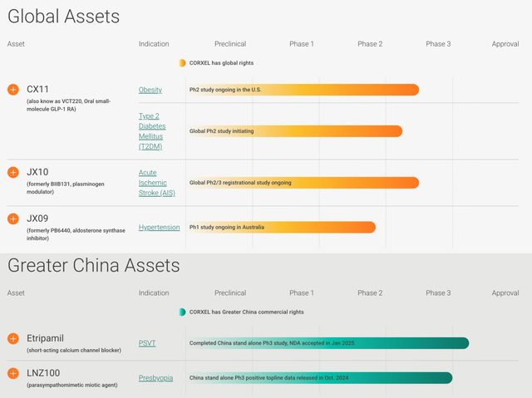532x398 pixels.
Task: Select the JX10 Ph2/3 registrational study bar
Action: tap(303, 183)
